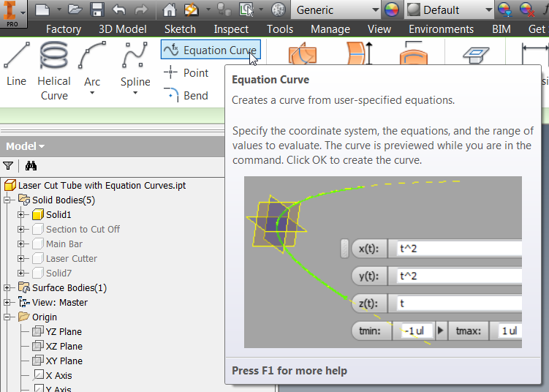Expand the Spline tool dropdown arrow
Image resolution: width=549 pixels, height=392 pixels.
(x=135, y=93)
